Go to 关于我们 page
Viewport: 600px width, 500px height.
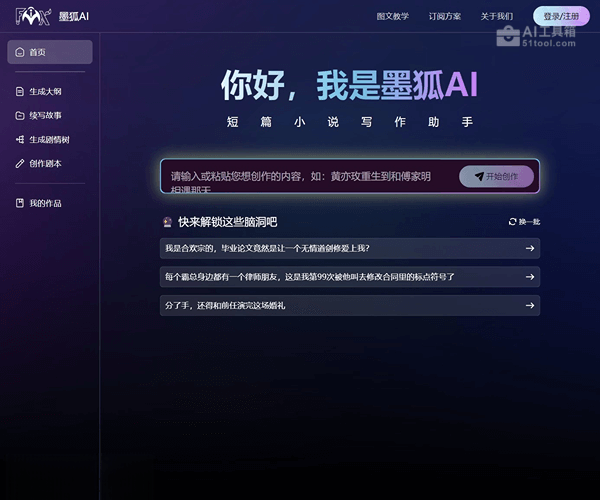point(496,16)
